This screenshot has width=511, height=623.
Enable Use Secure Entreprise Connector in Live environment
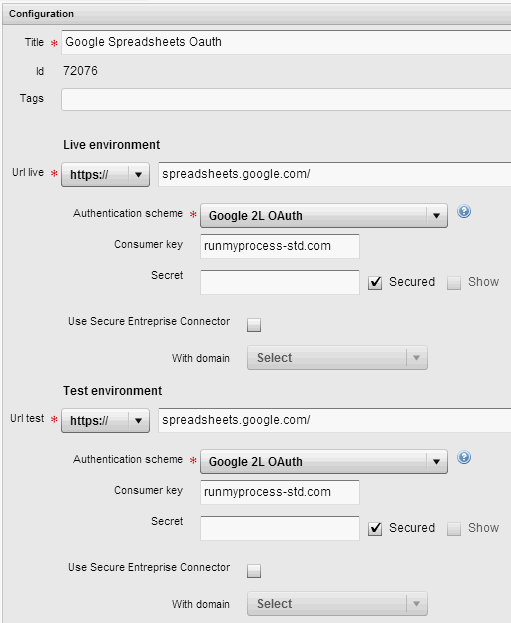[254, 325]
